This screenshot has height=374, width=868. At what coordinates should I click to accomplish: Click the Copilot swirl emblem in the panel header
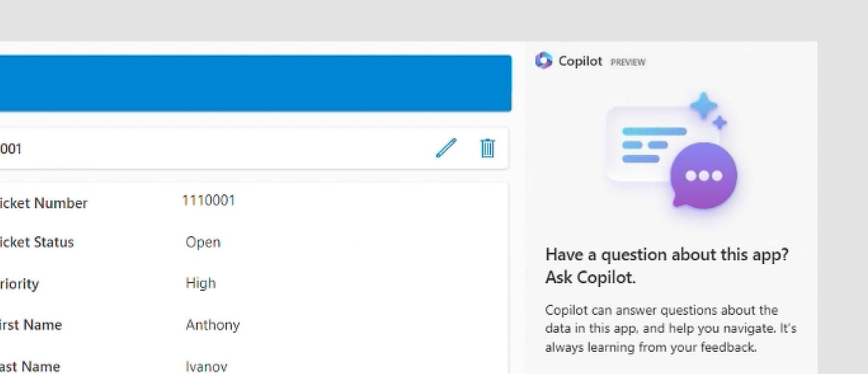544,61
